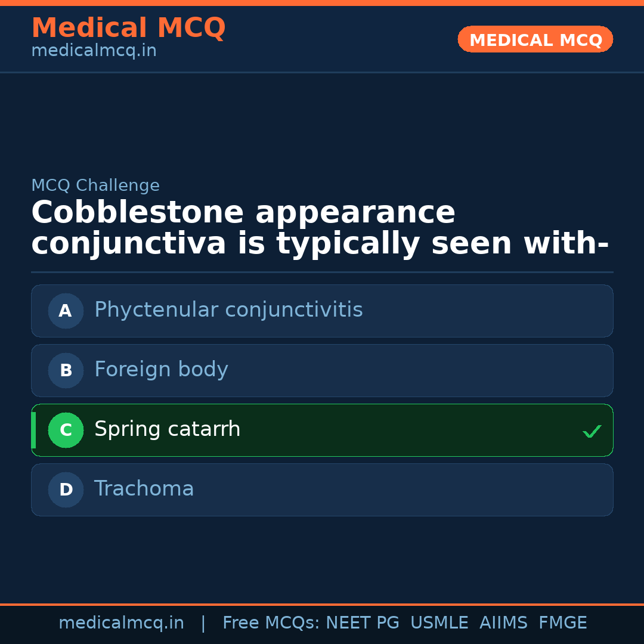644x644 pixels.
Task: Click the Cobblestone appearance question heading
Action: (320, 228)
